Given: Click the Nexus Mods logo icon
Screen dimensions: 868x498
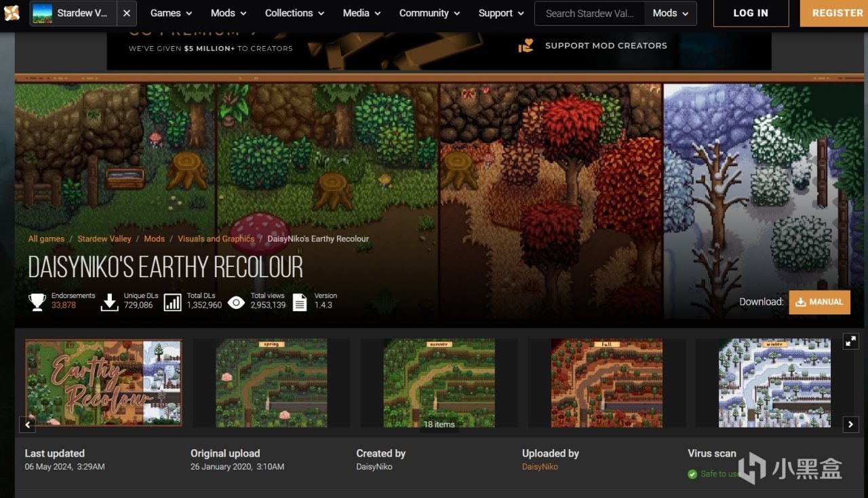Looking at the screenshot, I should click(12, 13).
